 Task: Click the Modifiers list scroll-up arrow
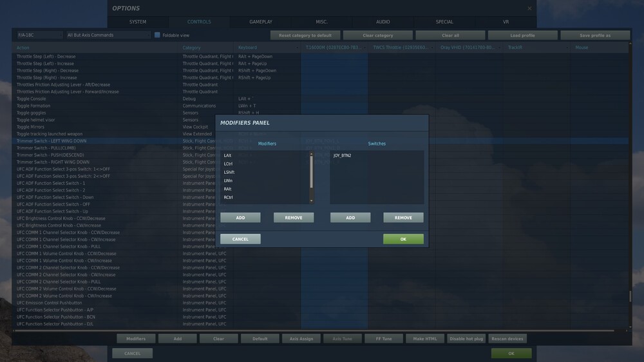tap(311, 154)
